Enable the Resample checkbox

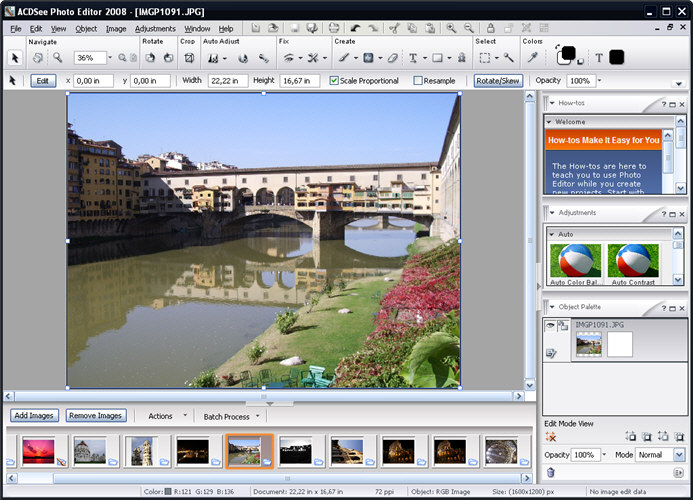coord(418,80)
